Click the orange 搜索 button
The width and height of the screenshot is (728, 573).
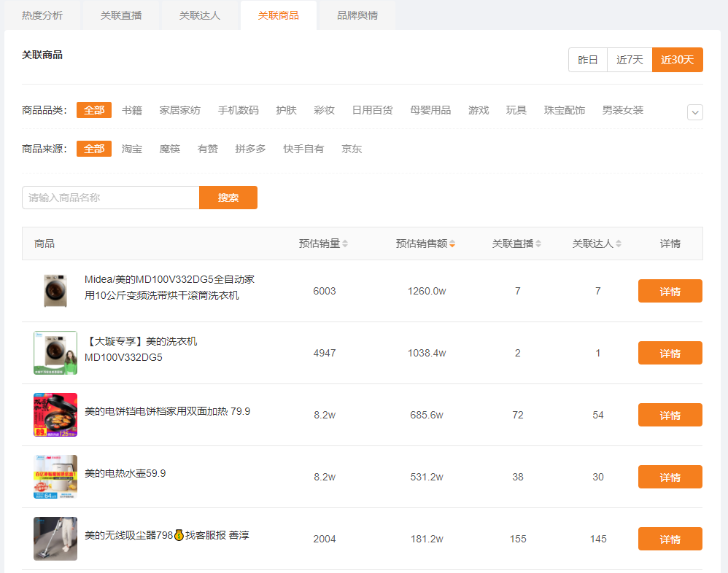pyautogui.click(x=228, y=198)
